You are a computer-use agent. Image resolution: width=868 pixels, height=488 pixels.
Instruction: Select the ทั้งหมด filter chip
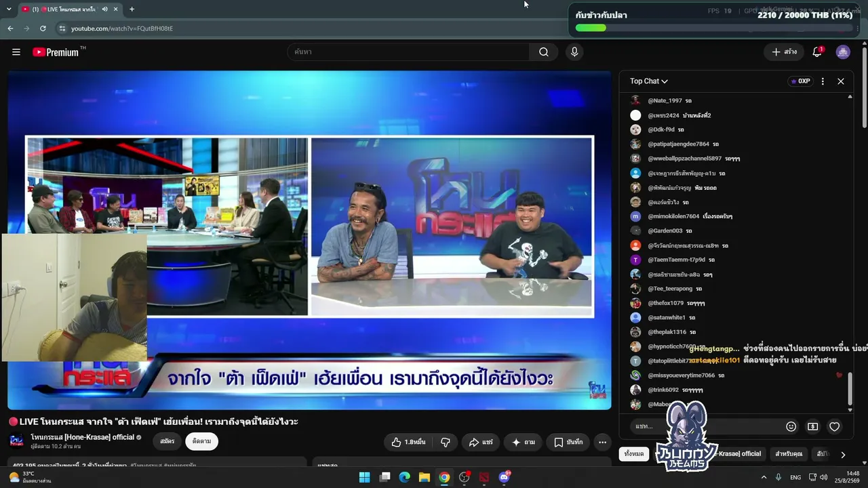tap(634, 454)
